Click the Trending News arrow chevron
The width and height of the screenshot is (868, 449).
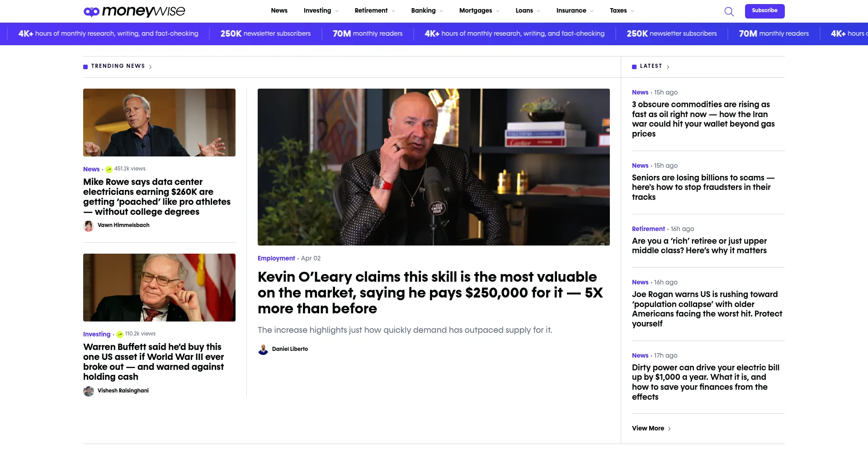151,67
